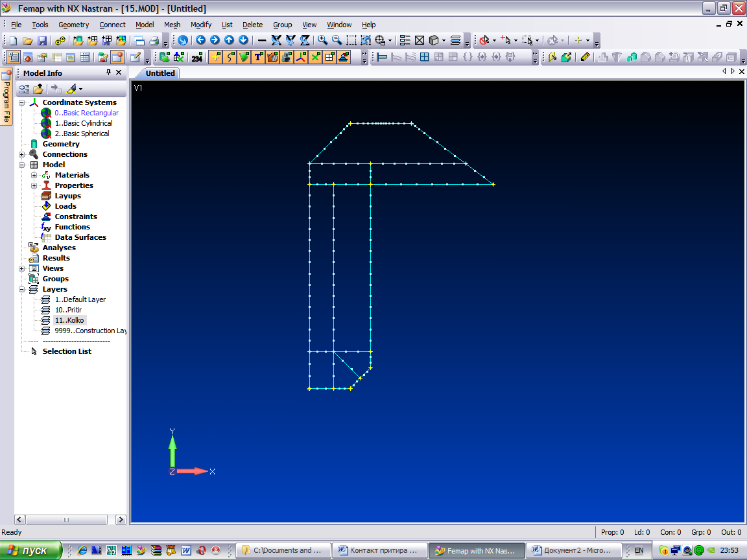
Task: Click the Zoom Out magnifier icon
Action: coord(337,40)
